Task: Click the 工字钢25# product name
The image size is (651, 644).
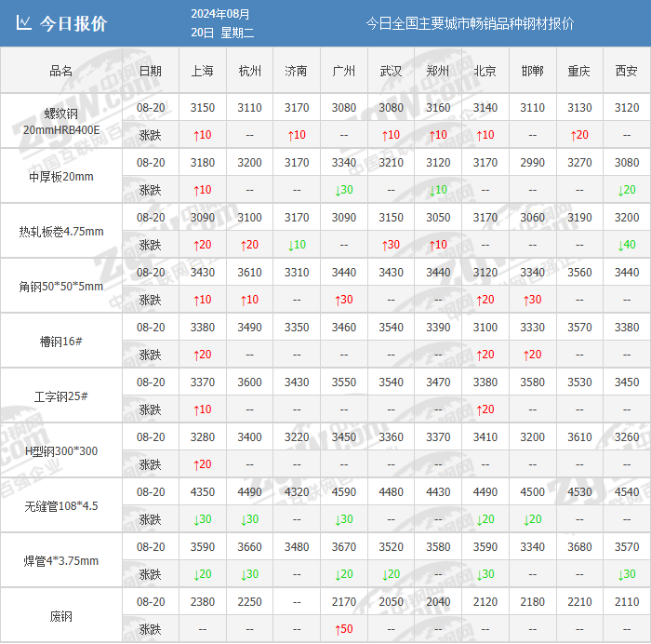Action: click(61, 396)
